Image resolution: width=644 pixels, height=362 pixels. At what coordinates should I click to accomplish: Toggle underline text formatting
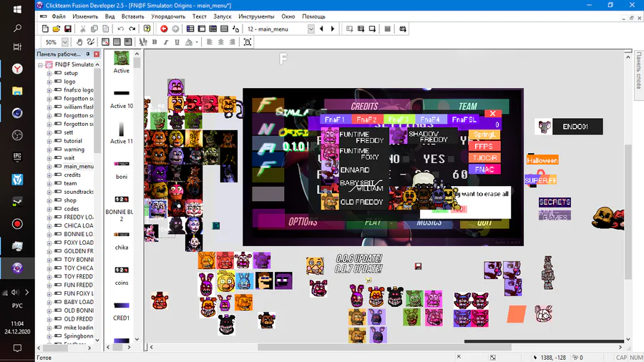[177, 42]
